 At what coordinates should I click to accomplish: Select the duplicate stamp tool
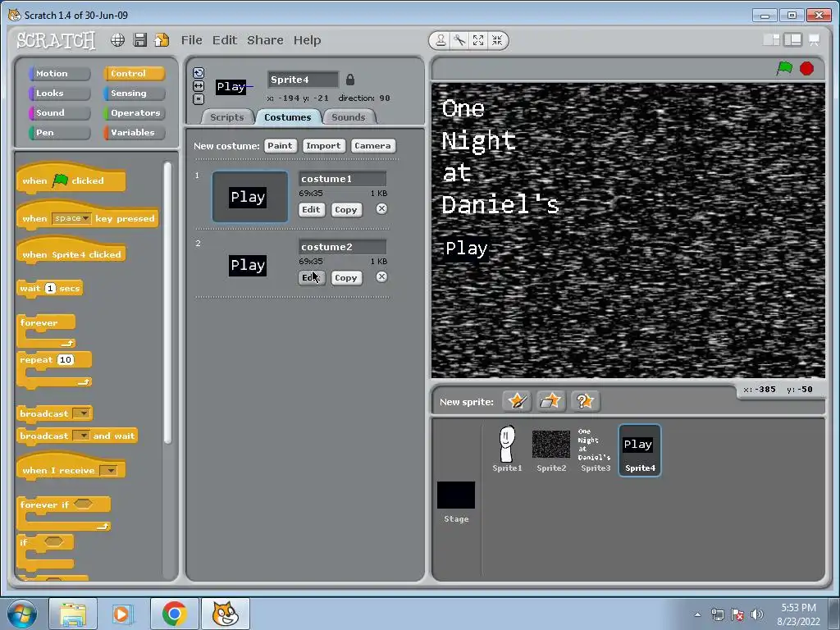(441, 41)
